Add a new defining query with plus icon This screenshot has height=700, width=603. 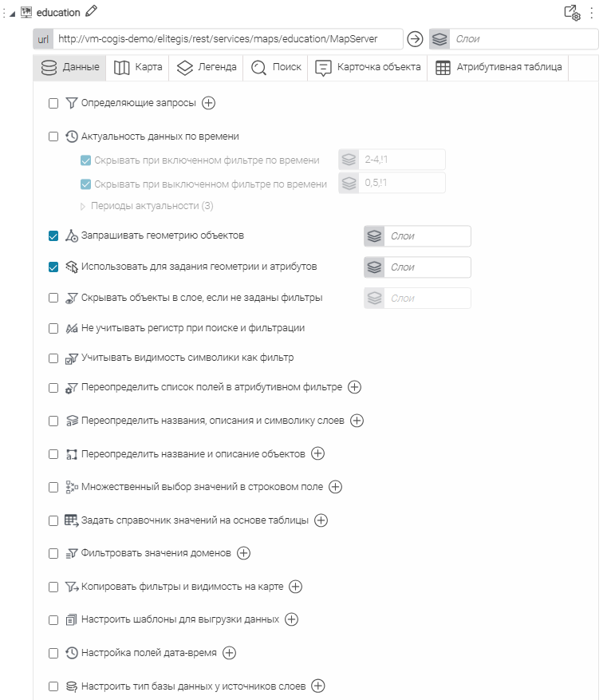pyautogui.click(x=208, y=102)
